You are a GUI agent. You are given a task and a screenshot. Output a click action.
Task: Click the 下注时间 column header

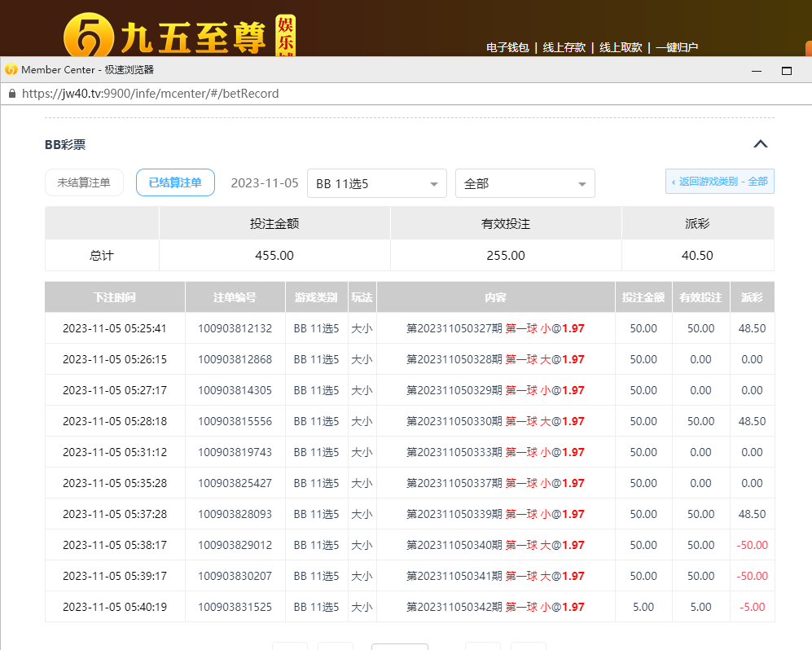click(x=115, y=297)
